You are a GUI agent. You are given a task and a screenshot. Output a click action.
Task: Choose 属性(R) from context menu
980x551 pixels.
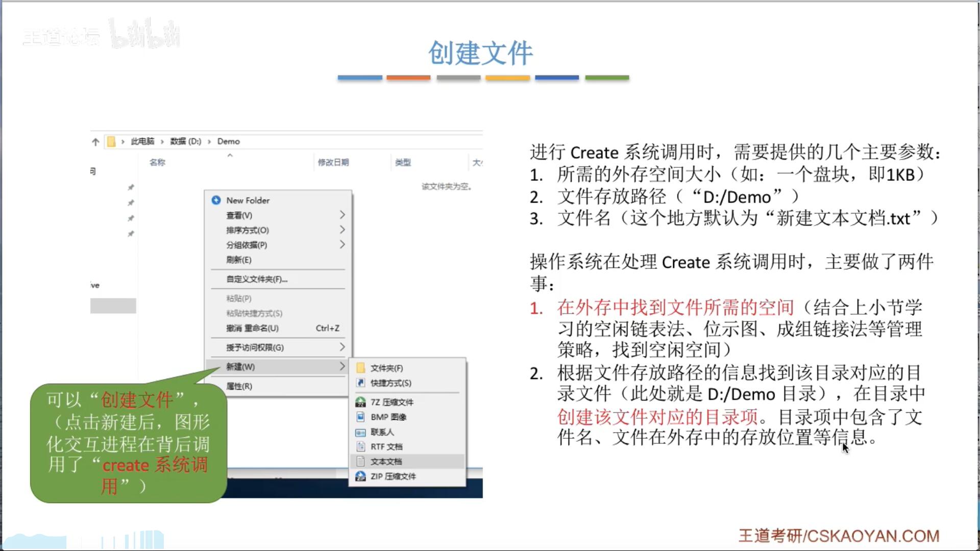(x=278, y=386)
